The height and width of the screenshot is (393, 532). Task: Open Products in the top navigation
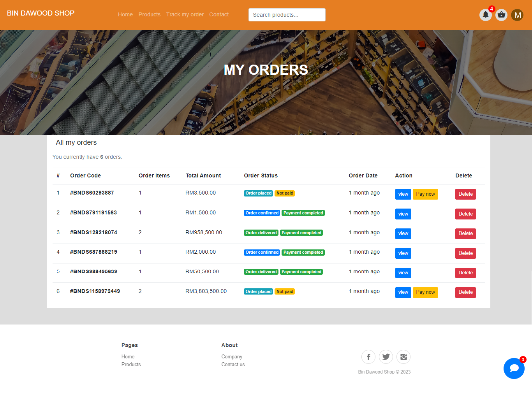click(150, 14)
